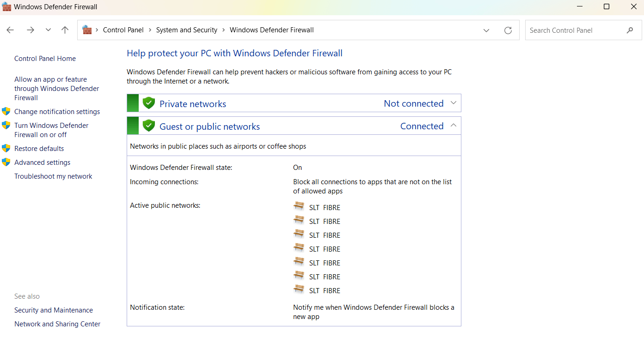This screenshot has height=337, width=644.
Task: Click the green shield beside Private networks
Action: tap(148, 103)
